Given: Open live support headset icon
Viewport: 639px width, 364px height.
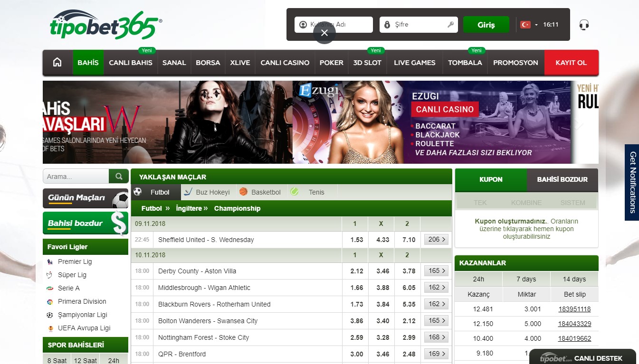Looking at the screenshot, I should [584, 25].
